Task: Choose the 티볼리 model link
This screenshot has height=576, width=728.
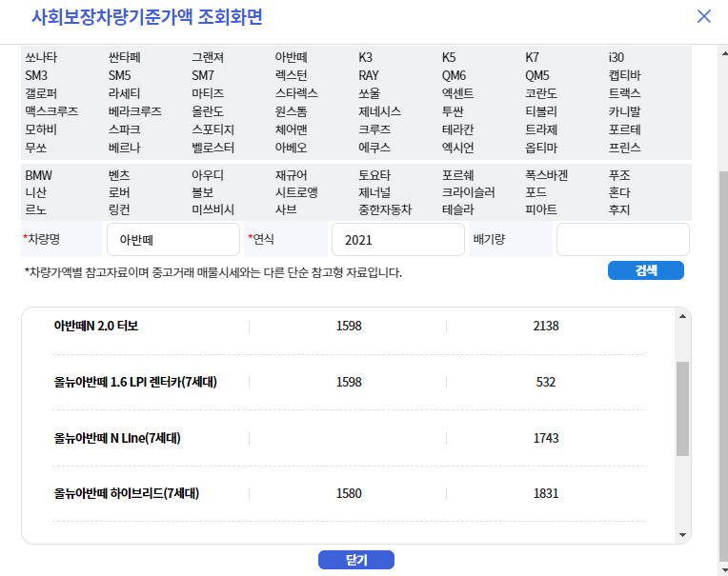Action: point(541,111)
